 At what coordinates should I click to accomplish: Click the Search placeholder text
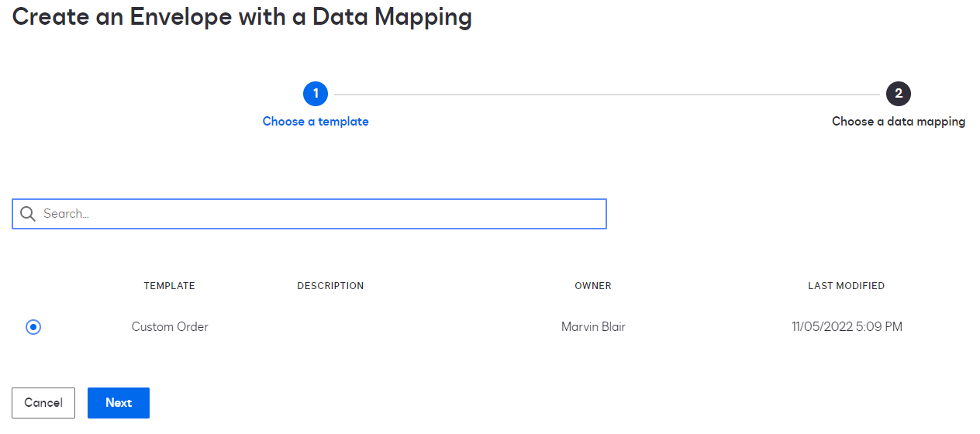coord(66,214)
